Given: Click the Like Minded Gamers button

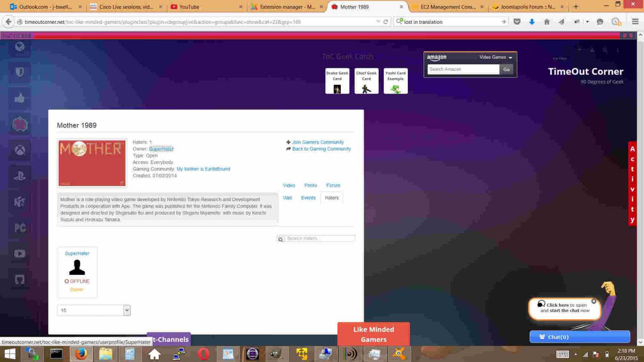Looking at the screenshot, I should [374, 334].
